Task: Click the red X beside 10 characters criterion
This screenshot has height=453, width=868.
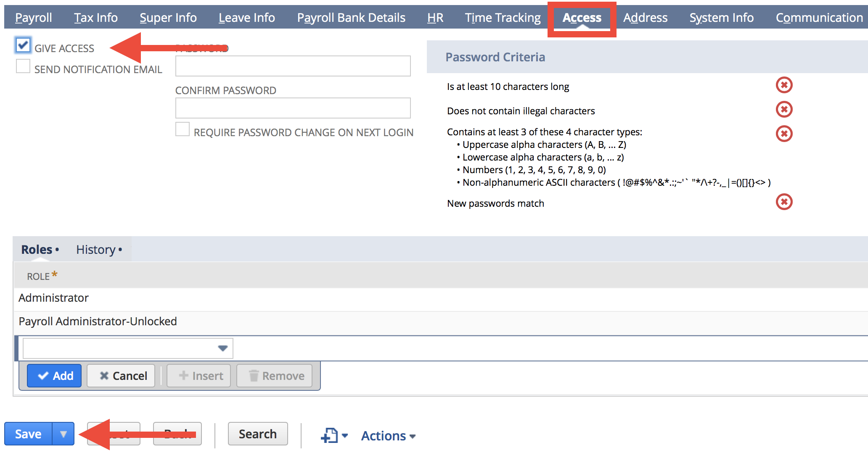Action: click(x=784, y=85)
